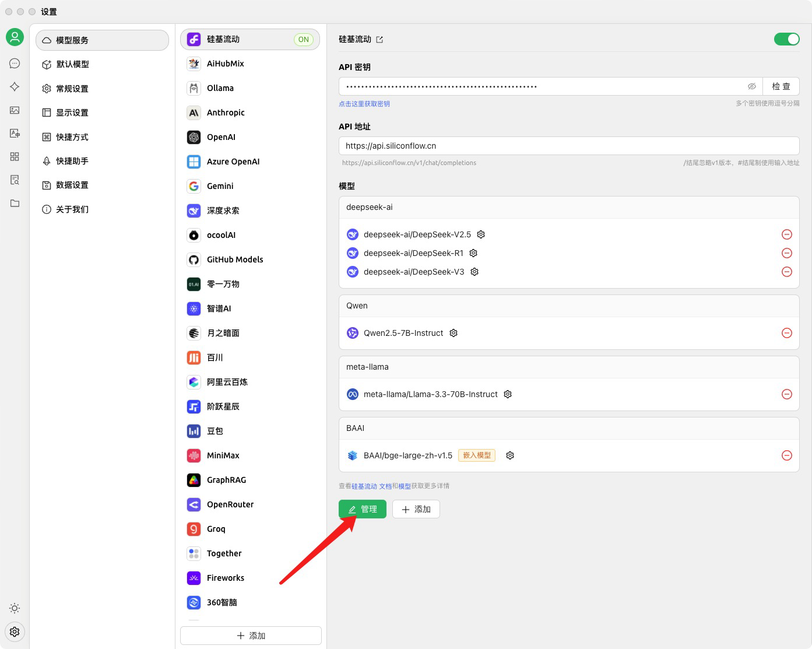Add a new provider with bottom 添加
Image resolution: width=812 pixels, height=649 pixels.
click(251, 636)
